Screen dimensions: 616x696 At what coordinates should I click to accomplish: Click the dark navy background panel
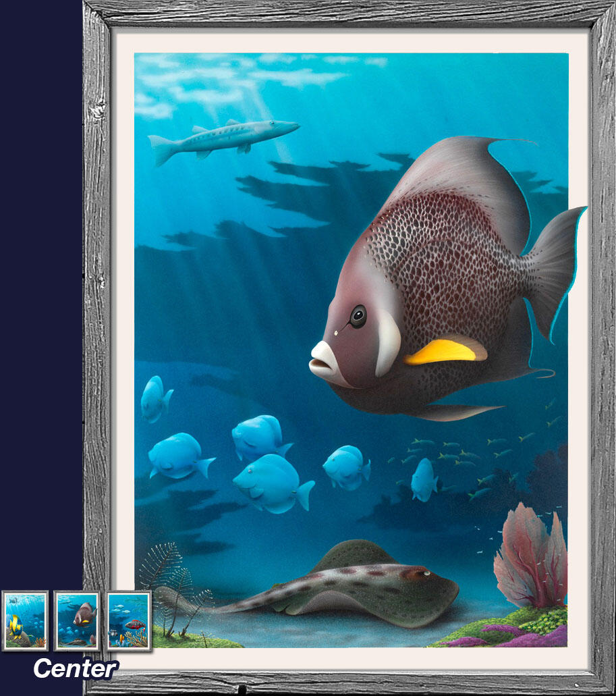pyautogui.click(x=40, y=270)
